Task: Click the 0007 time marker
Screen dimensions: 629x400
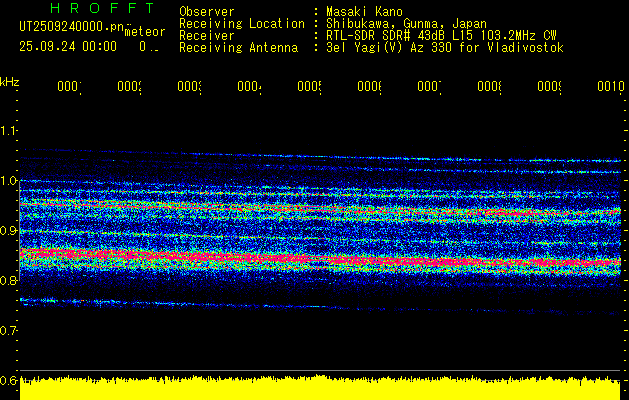Action: (429, 87)
